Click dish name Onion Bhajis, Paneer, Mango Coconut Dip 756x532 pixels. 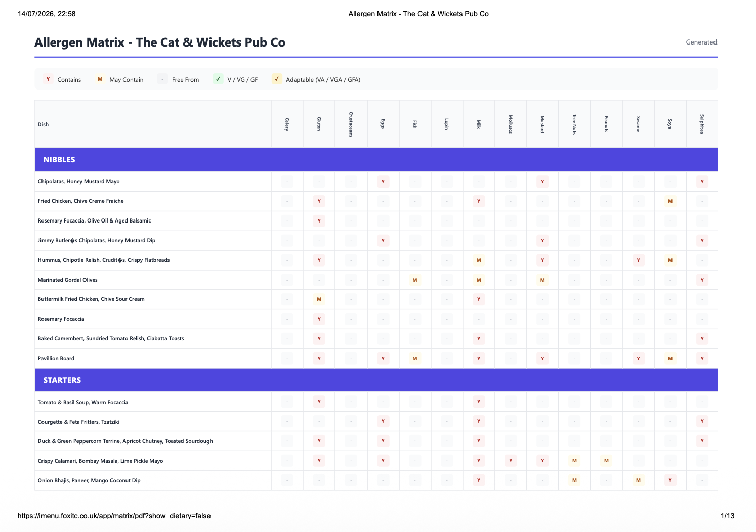[89, 481]
